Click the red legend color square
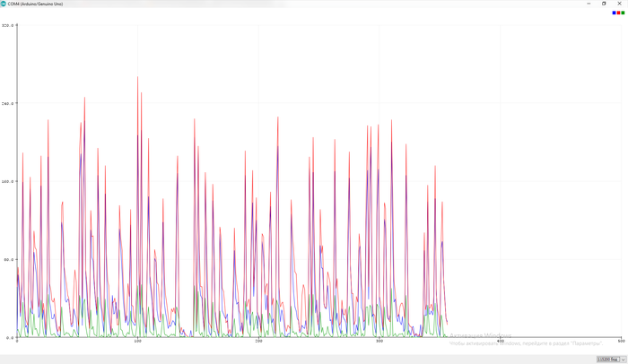The width and height of the screenshot is (628, 364). [619, 13]
